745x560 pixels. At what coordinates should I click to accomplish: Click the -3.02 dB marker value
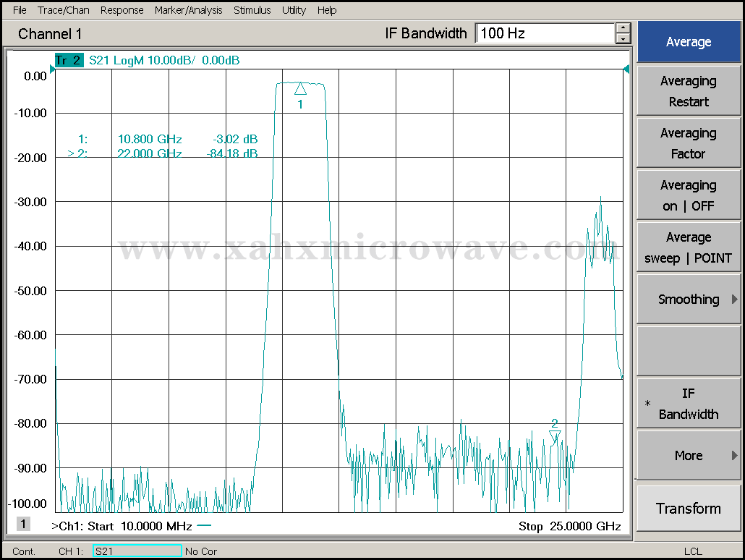pyautogui.click(x=235, y=140)
